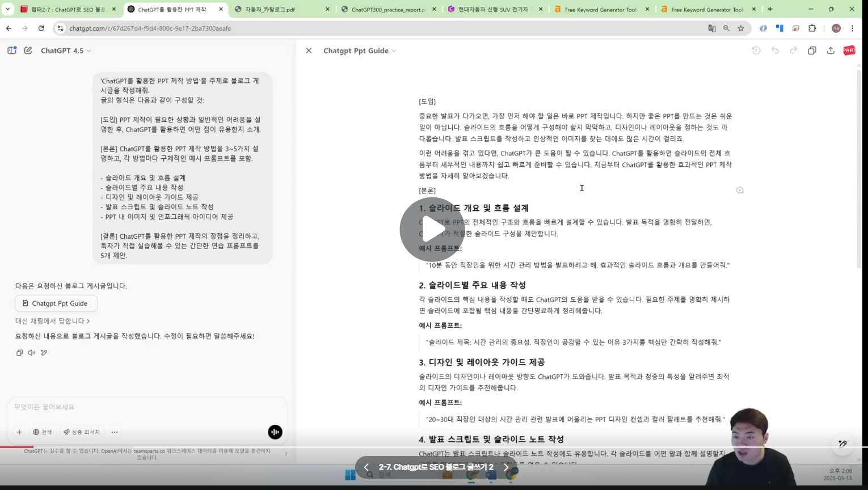Click the Windows Start button in taskbar
Screen dimensions: 868x490
point(350,475)
